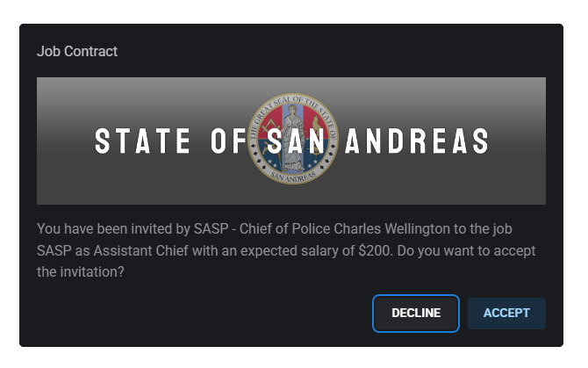Click the Decline button
Viewport: 588px width, 368px height.
click(416, 314)
